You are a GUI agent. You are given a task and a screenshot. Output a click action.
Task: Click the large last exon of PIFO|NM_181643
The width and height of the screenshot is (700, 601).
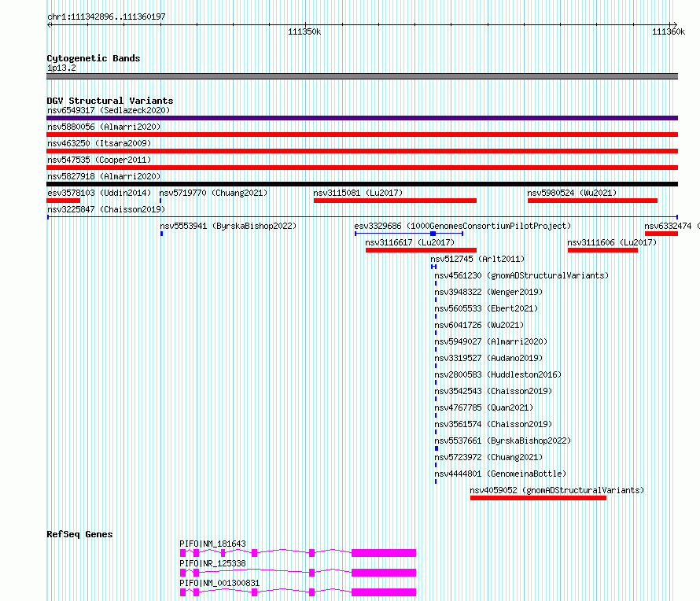click(384, 553)
